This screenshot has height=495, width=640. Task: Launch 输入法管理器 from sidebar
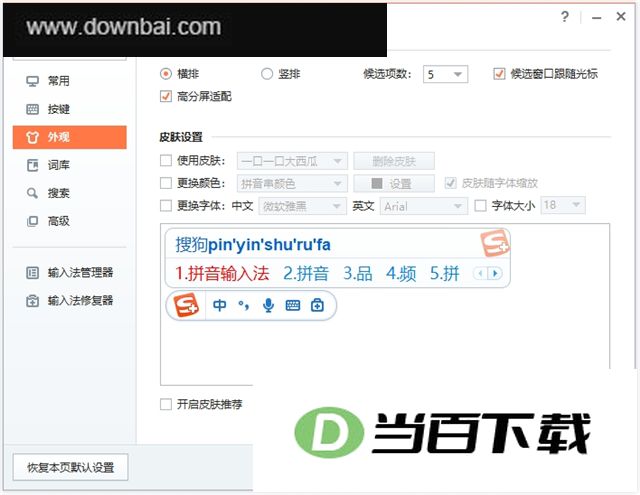pyautogui.click(x=69, y=272)
